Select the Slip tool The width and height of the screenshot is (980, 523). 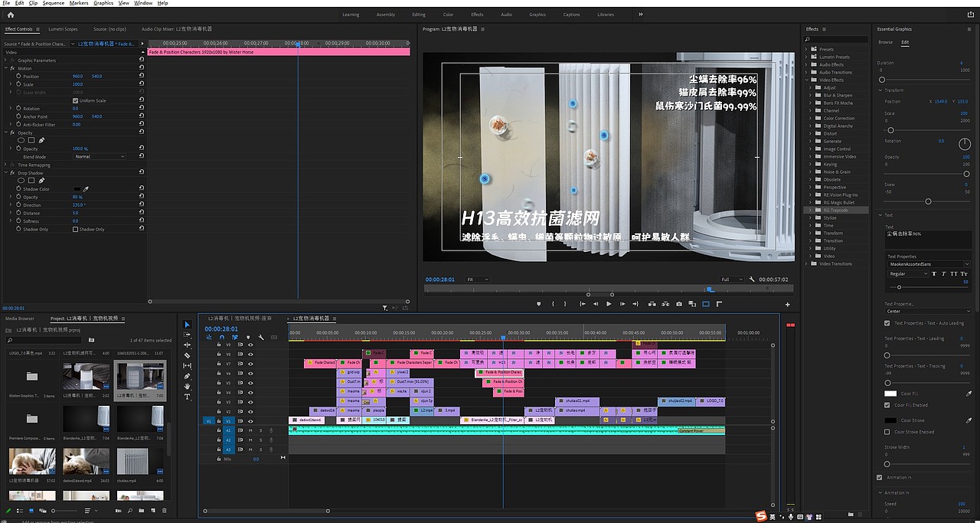click(x=188, y=366)
